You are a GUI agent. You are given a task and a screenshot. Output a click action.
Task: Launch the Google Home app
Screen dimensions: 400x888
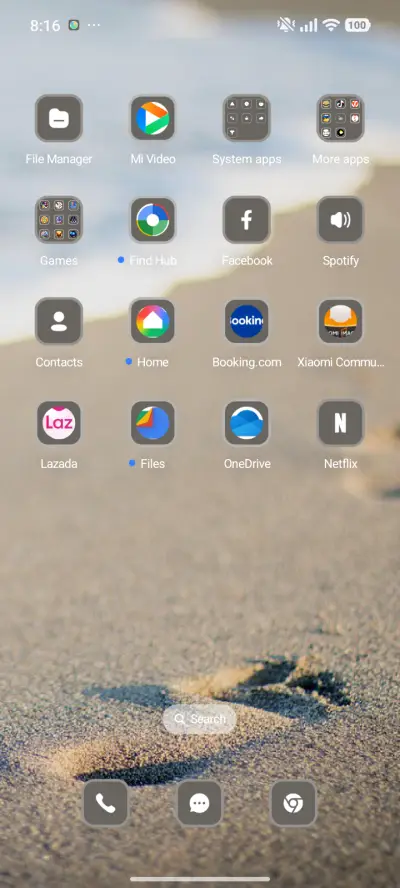152,321
